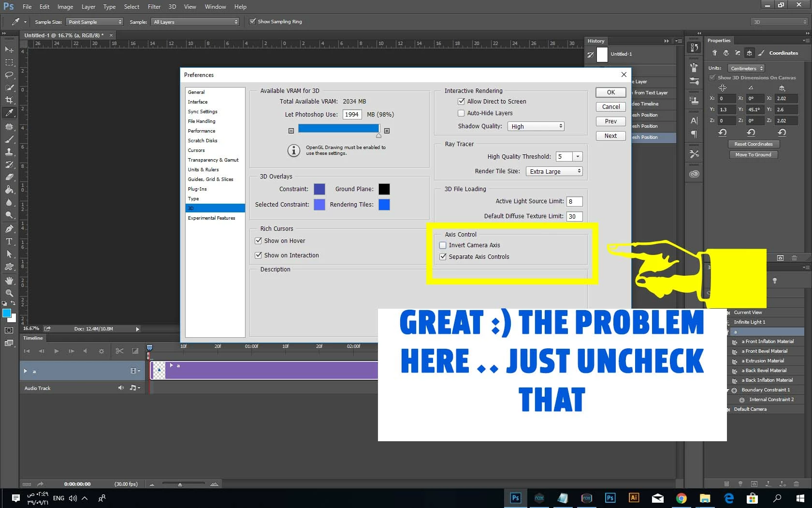Screen dimensions: 812x508
Task: Click the scissors split-at-playhead icon
Action: pyautogui.click(x=119, y=351)
